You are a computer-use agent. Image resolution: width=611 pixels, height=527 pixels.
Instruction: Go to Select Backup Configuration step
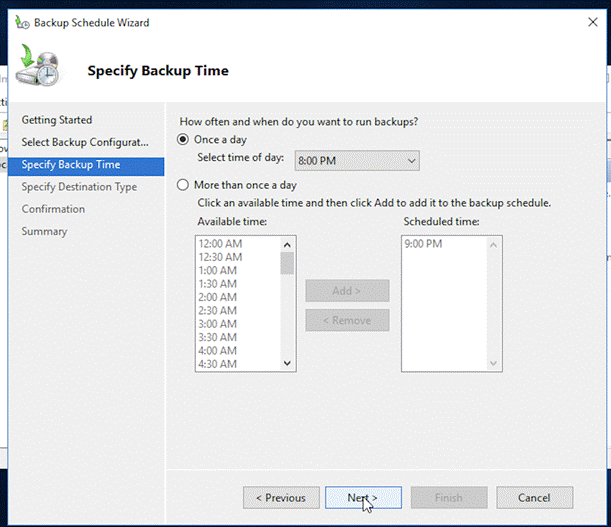84,142
